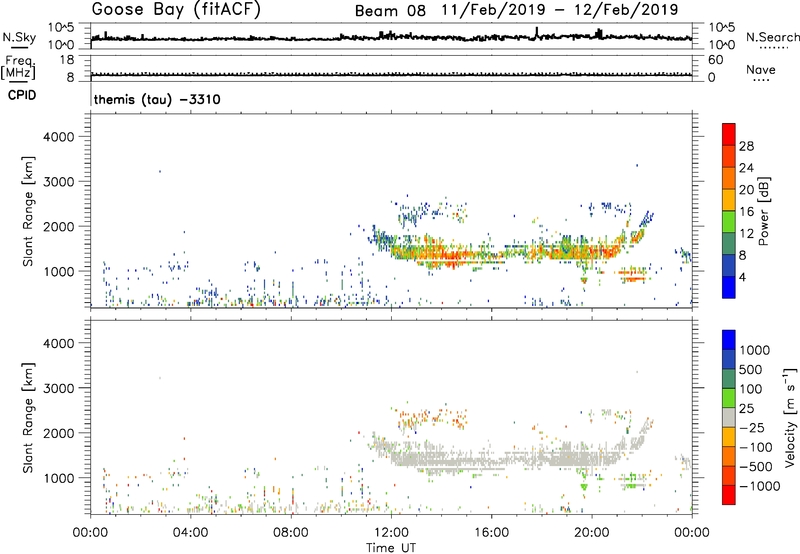Click the '12:00' time axis tick label
The height and width of the screenshot is (554, 800).
point(391,533)
